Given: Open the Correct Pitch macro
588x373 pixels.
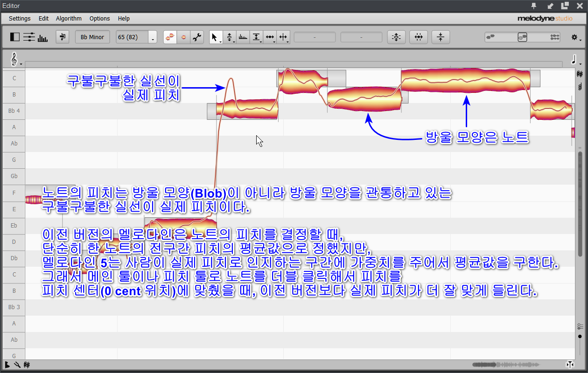Looking at the screenshot, I should click(x=396, y=37).
